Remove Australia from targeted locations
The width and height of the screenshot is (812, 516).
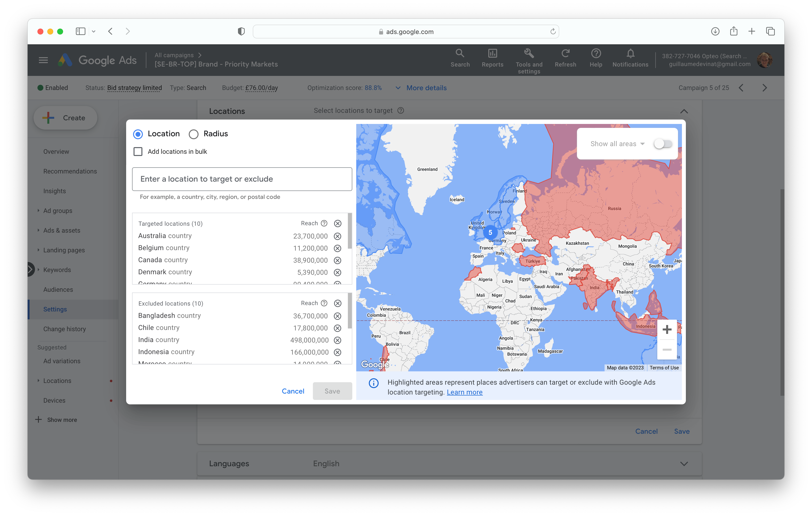[x=337, y=236]
